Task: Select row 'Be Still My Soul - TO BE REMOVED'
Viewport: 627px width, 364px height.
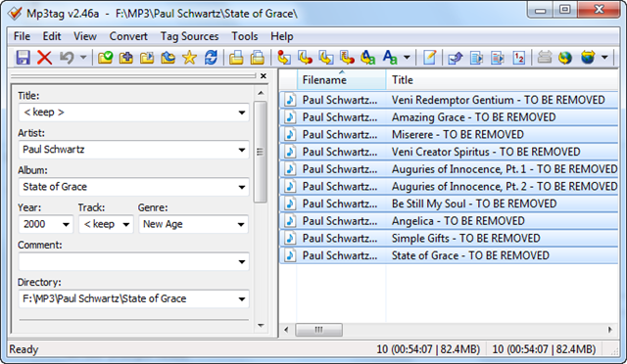Action: [449, 204]
